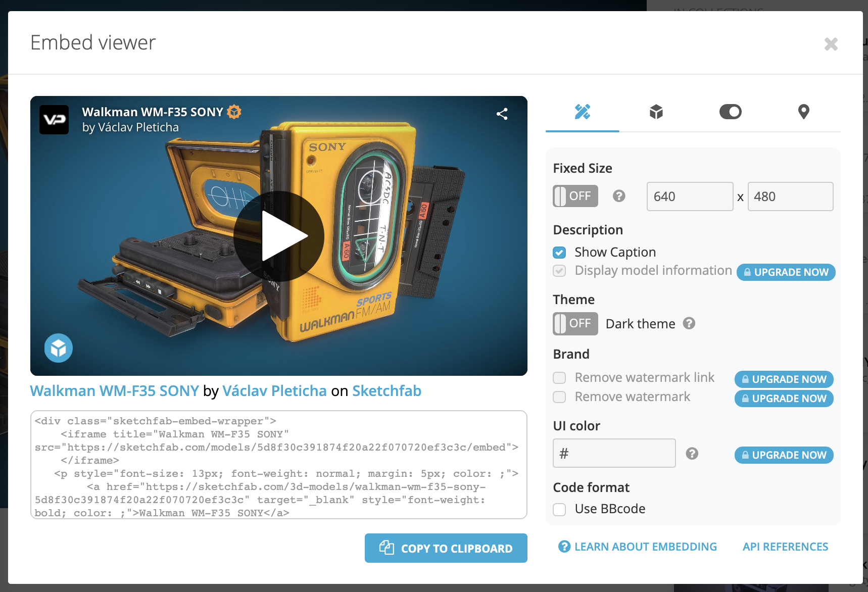The height and width of the screenshot is (592, 868).
Task: Toggle the Dark theme switch
Action: (575, 323)
